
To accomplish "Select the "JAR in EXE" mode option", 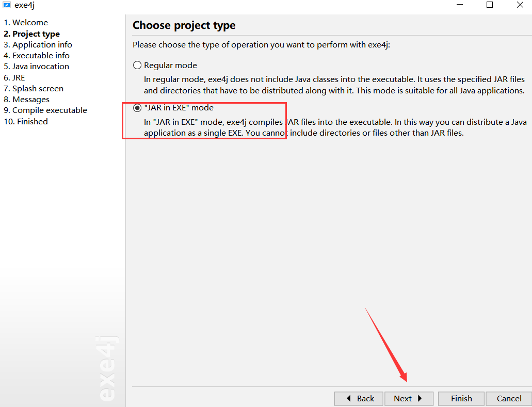I will pos(137,107).
